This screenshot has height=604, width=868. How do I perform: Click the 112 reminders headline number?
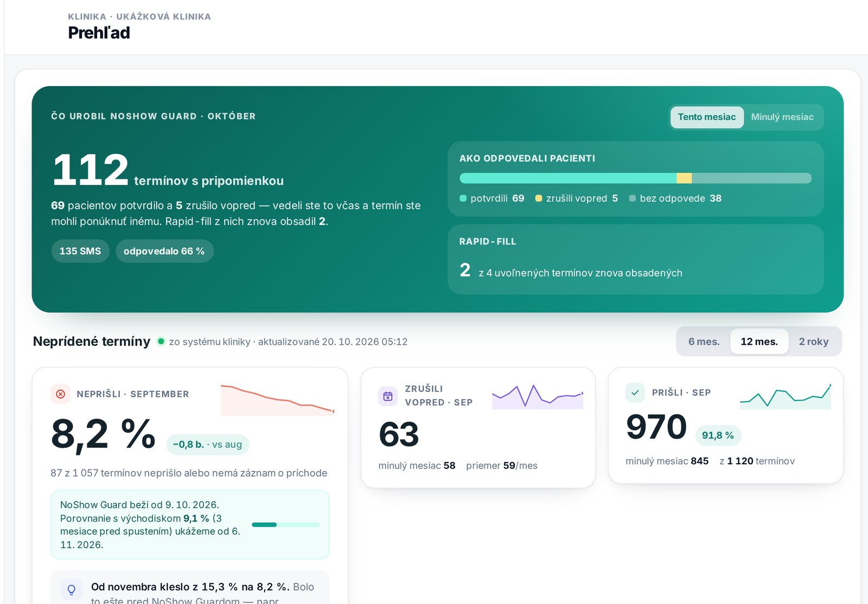(90, 170)
